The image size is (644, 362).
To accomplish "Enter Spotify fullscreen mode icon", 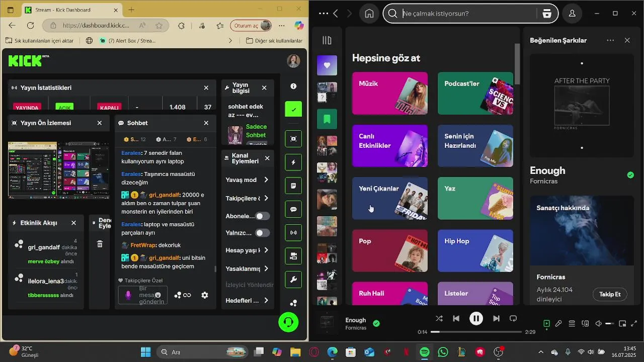I will pyautogui.click(x=634, y=324).
